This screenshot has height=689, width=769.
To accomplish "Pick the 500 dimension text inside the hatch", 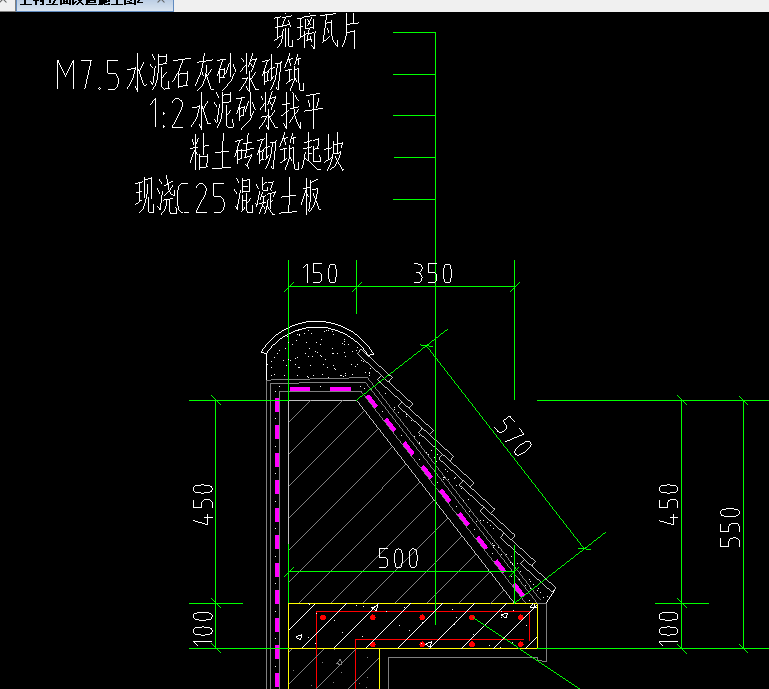I will 398,558.
